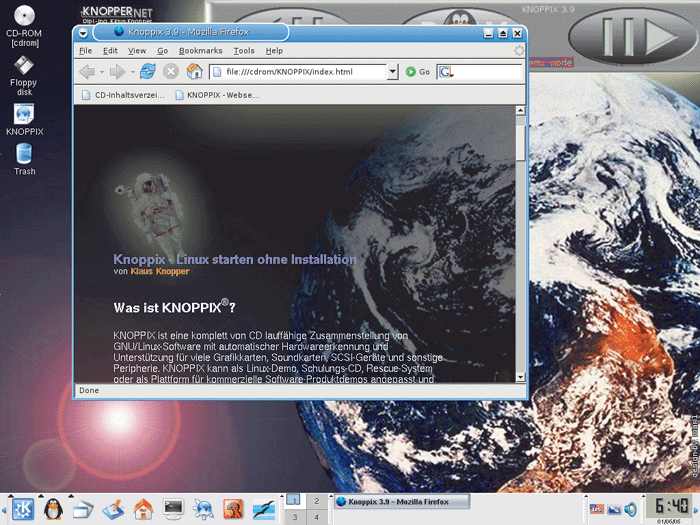
Task: Open the Help menu
Action: [274, 51]
